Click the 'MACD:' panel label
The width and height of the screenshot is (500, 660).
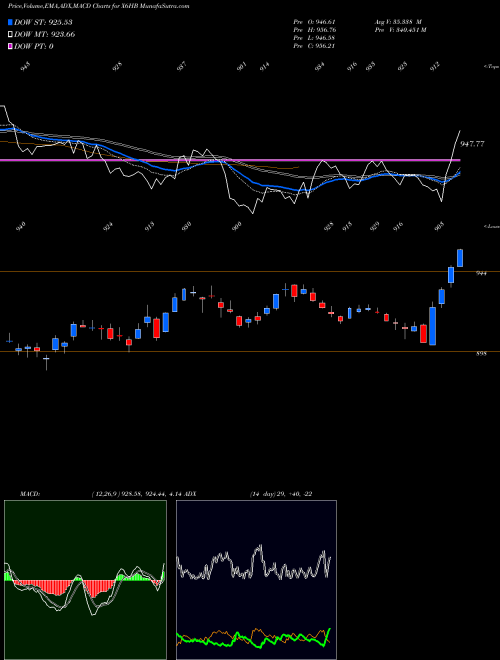coord(30,494)
